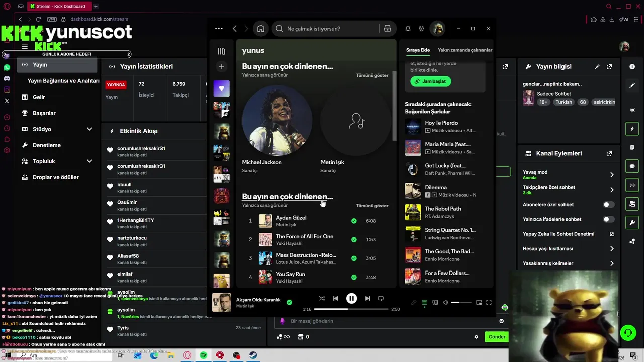
Task: Go to previous track in Spotify
Action: 336,298
